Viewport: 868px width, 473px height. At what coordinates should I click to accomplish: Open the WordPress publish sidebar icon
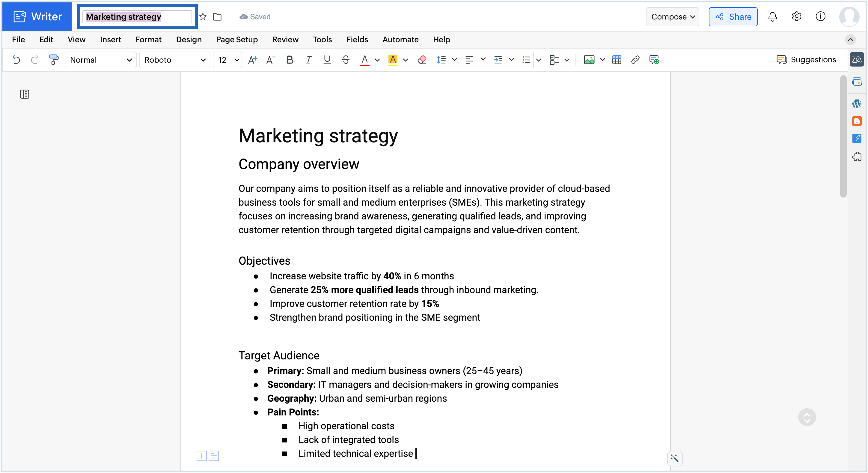click(857, 104)
